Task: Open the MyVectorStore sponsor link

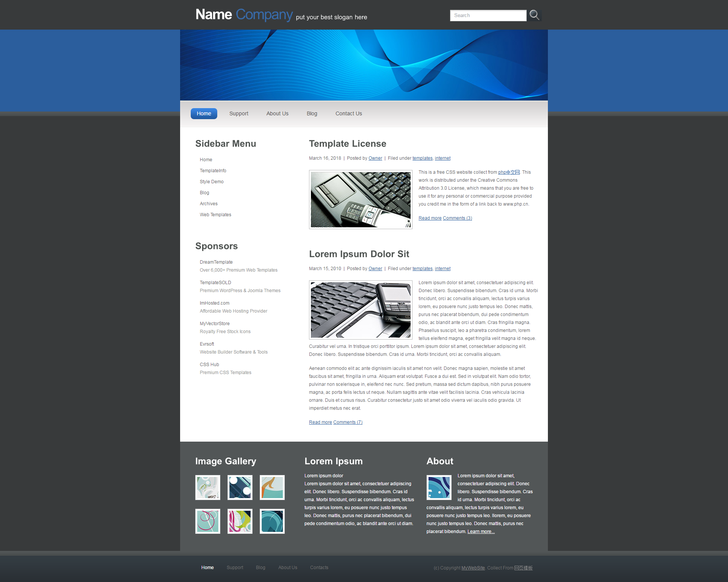Action: pyautogui.click(x=215, y=324)
